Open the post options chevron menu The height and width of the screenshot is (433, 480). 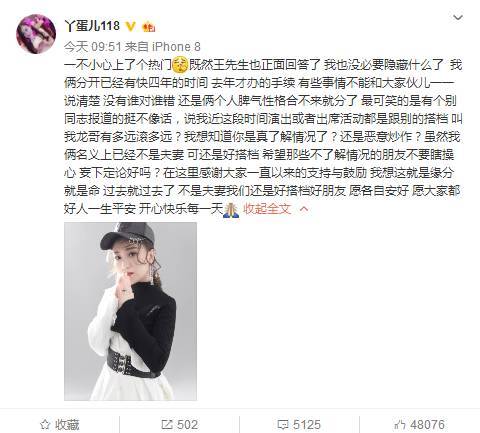458,17
